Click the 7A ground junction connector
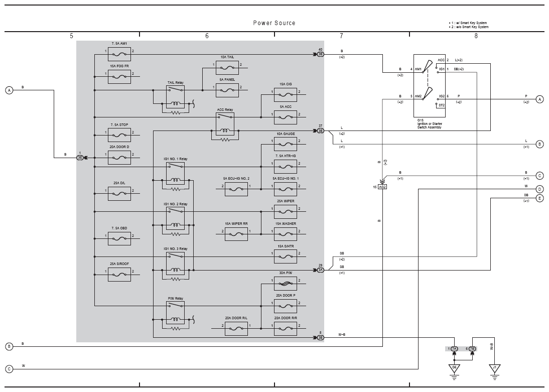Screen dimensions: 549x392 454,349
